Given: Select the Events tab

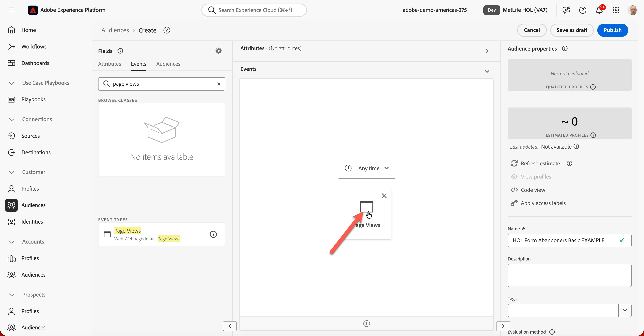Looking at the screenshot, I should pos(138,64).
